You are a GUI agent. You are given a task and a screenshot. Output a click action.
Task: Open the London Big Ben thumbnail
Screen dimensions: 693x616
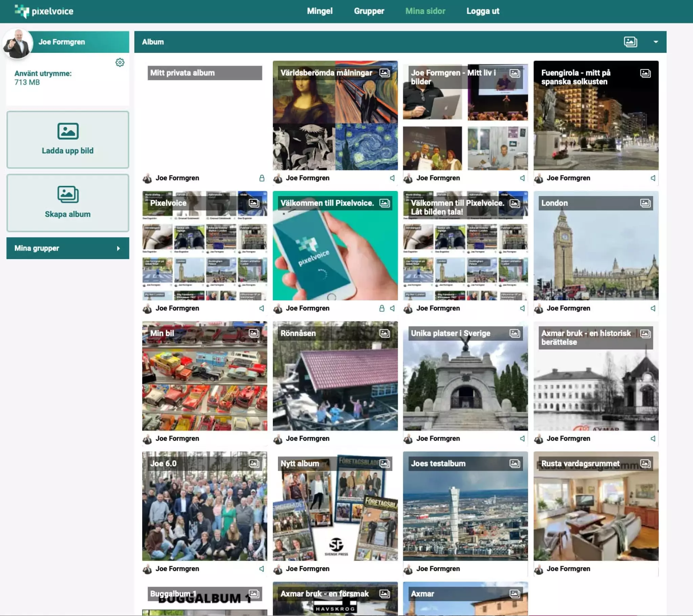(596, 246)
